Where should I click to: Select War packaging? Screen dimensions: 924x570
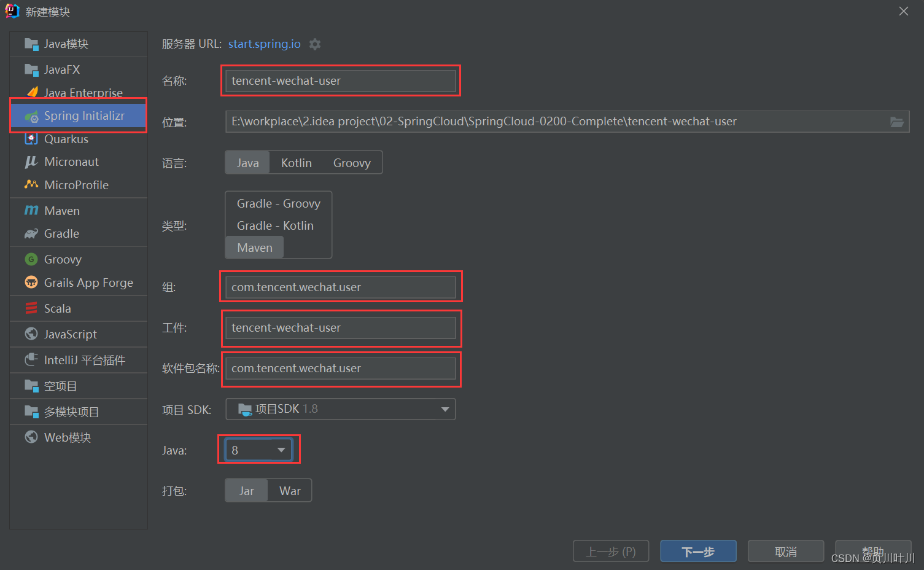pyautogui.click(x=290, y=491)
